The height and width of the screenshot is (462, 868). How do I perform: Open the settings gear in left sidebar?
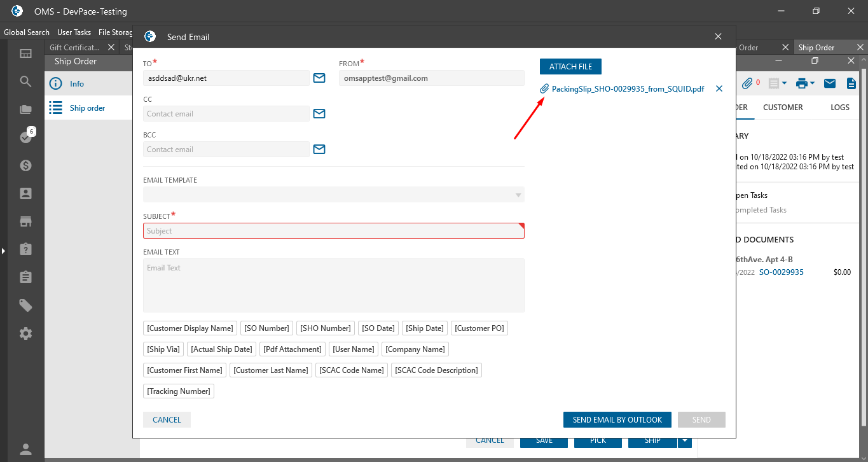coord(26,333)
